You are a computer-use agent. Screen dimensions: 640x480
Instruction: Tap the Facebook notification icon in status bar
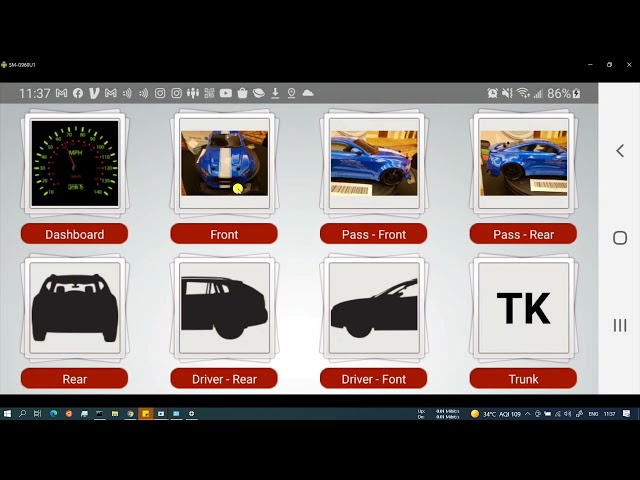[78, 93]
